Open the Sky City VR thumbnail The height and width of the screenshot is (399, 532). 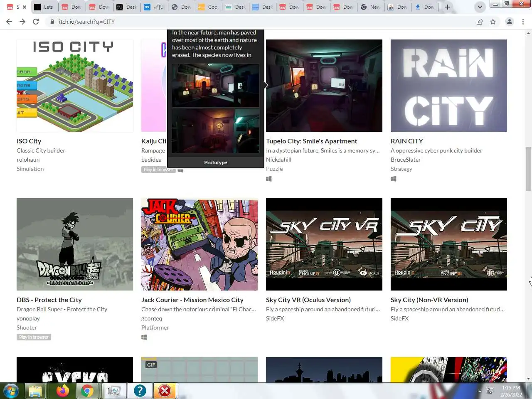(324, 244)
